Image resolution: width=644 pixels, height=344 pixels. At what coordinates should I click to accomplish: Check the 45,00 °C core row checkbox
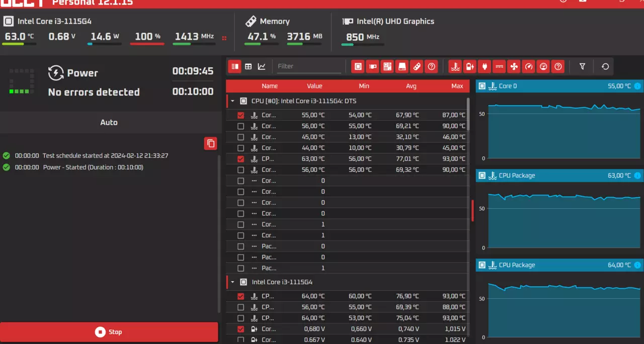point(240,137)
